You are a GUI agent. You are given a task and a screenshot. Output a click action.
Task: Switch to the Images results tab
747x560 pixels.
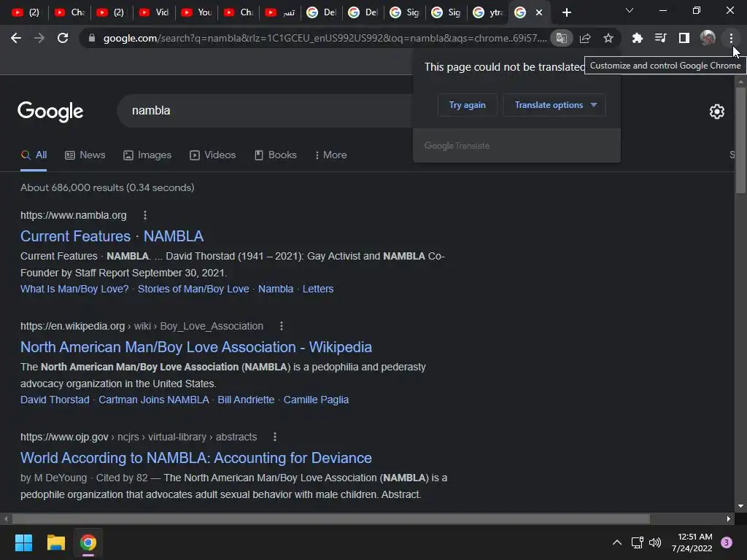point(147,155)
